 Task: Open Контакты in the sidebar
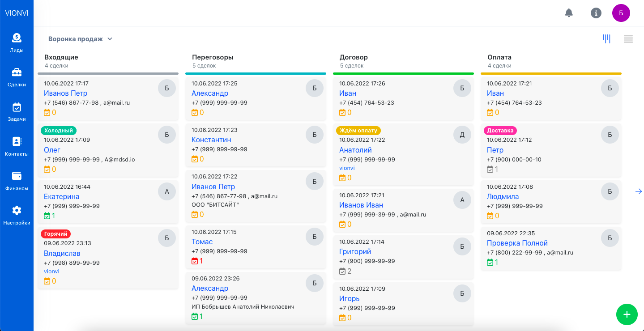pos(17,147)
